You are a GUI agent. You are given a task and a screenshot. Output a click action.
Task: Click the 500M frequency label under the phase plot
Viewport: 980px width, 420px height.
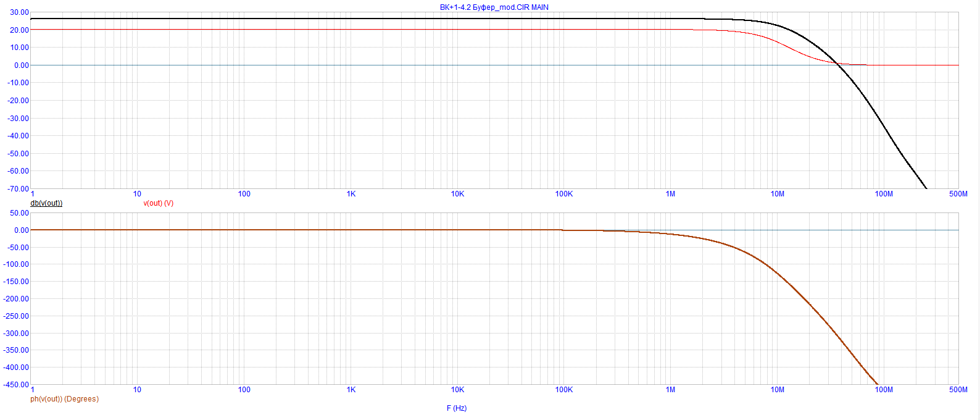click(958, 390)
